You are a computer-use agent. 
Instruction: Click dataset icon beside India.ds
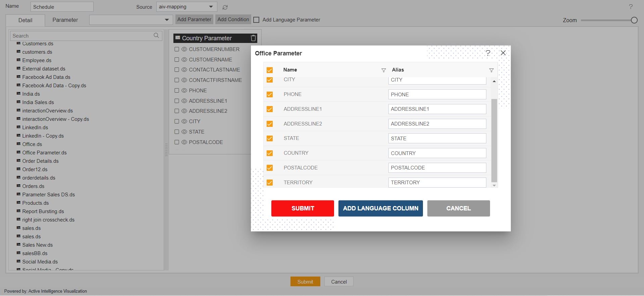(x=18, y=94)
